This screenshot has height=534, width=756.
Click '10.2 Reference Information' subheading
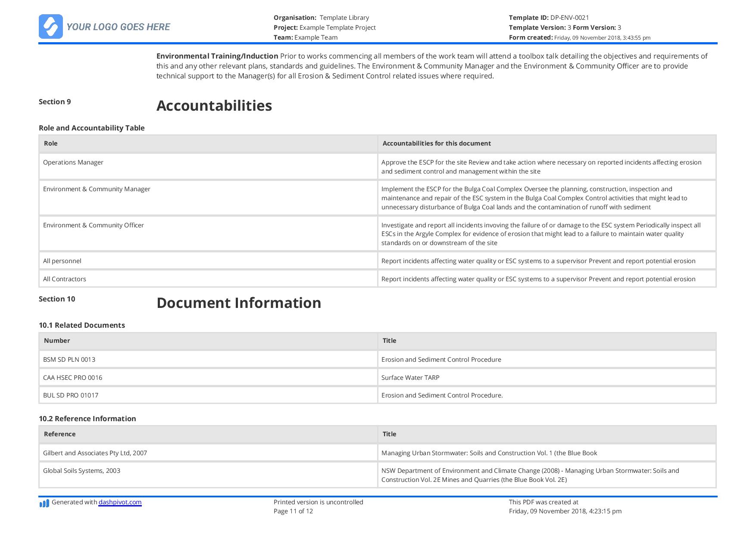pos(87,419)
